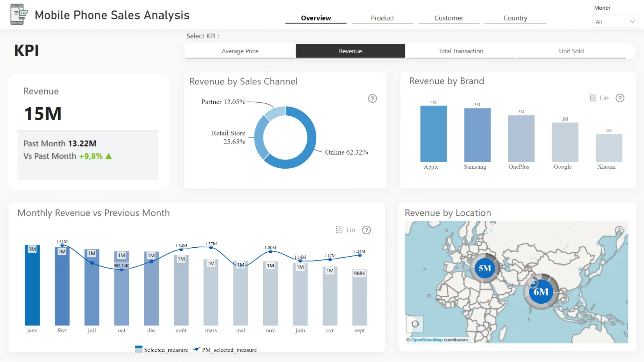The width and height of the screenshot is (644, 362).
Task: Open the Customer tab
Action: 448,18
